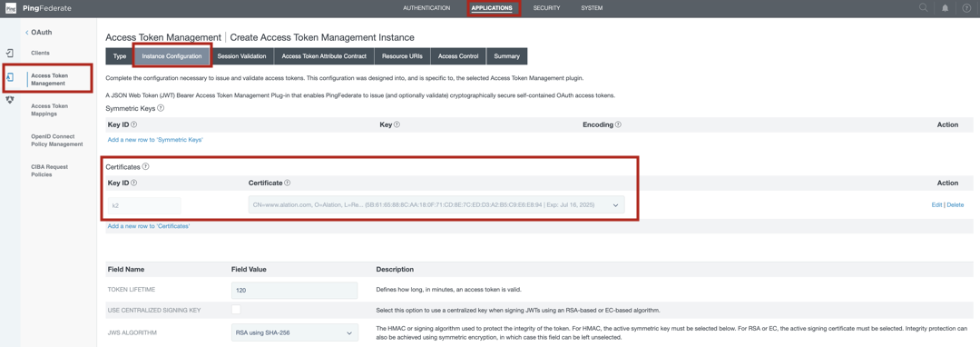Switch to the Instance Configuration tab
This screenshot has height=347, width=980.
(171, 56)
